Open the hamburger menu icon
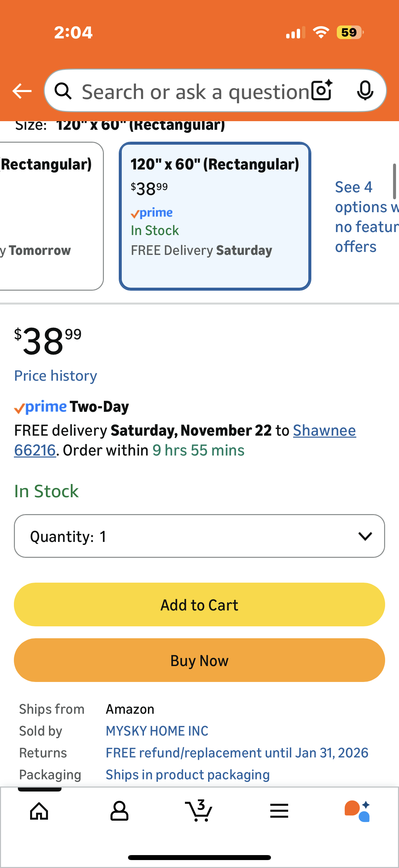The width and height of the screenshot is (399, 868). (279, 811)
